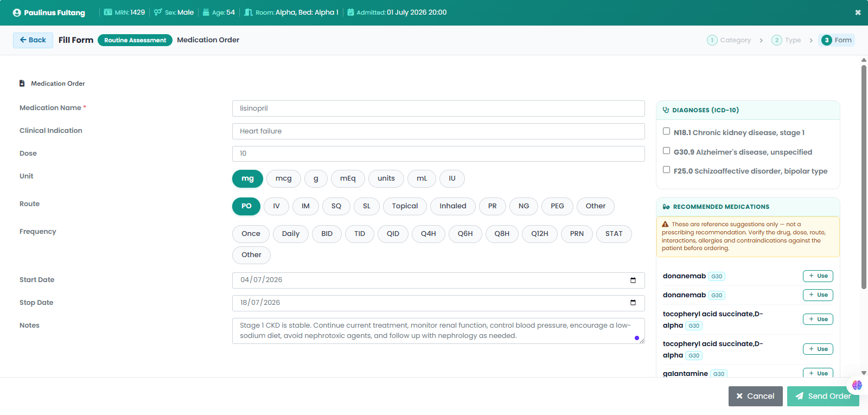Click the admitted calendar-check icon
Screen dimensions: 868x415
pyautogui.click(x=350, y=12)
